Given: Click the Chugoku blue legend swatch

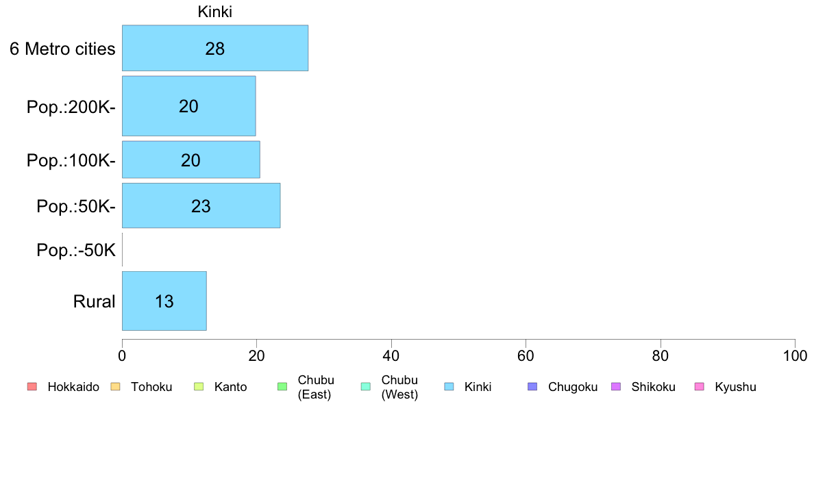Looking at the screenshot, I should [x=532, y=387].
